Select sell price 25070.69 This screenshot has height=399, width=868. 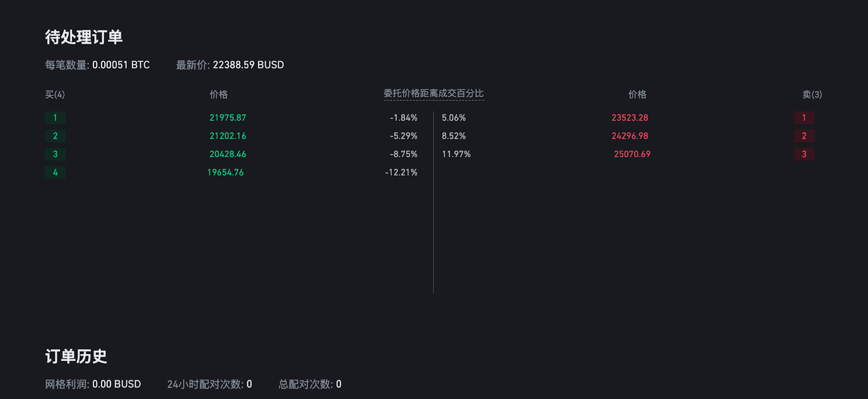(632, 154)
